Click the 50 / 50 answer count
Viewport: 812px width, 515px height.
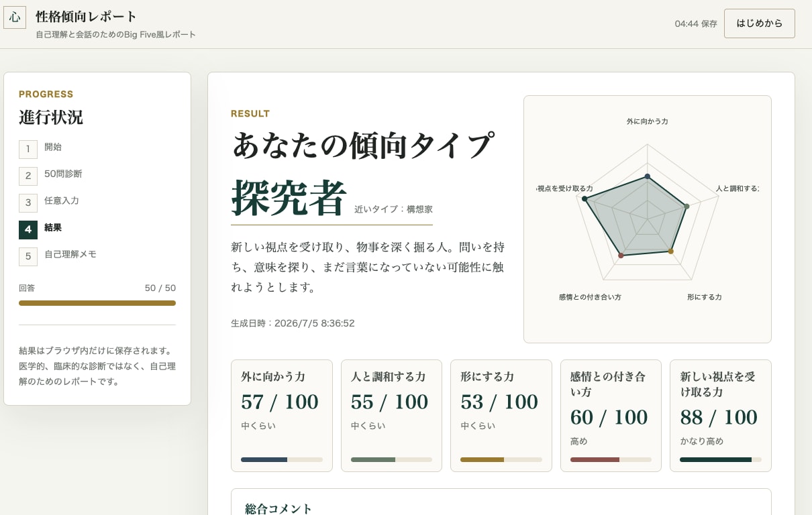[x=160, y=288]
